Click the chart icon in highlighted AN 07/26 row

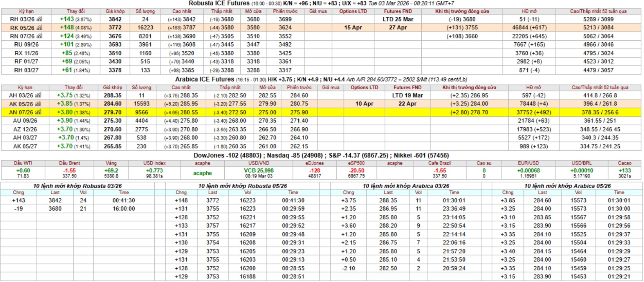coord(38,112)
